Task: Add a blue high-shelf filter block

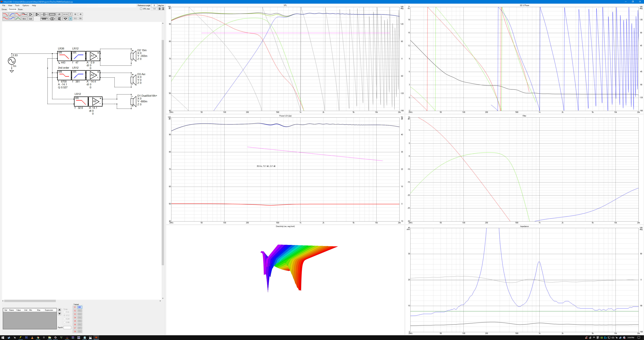Action: click(12, 19)
